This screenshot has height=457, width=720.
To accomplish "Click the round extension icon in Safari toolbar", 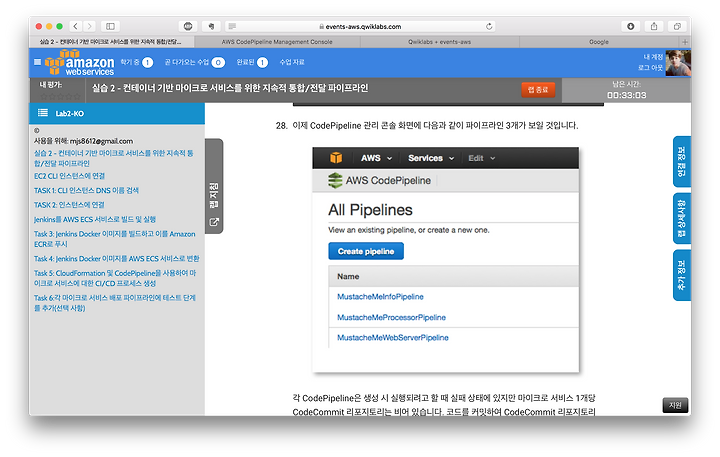I will click(188, 26).
